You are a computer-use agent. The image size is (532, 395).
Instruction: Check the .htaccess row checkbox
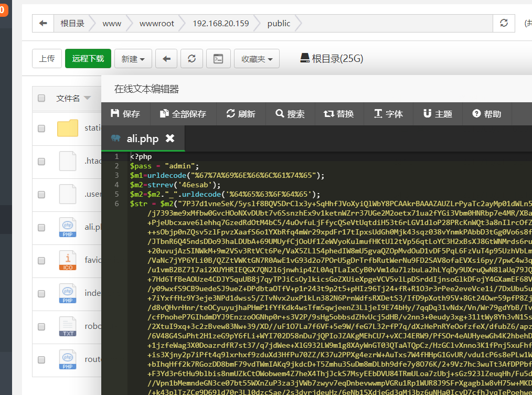pos(41,161)
